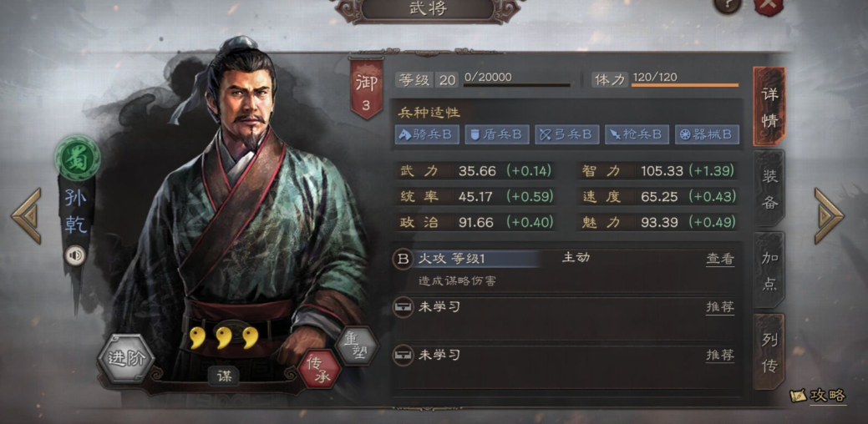Open the 重塑 hexagon button
This screenshot has width=868, height=424.
pos(357,345)
